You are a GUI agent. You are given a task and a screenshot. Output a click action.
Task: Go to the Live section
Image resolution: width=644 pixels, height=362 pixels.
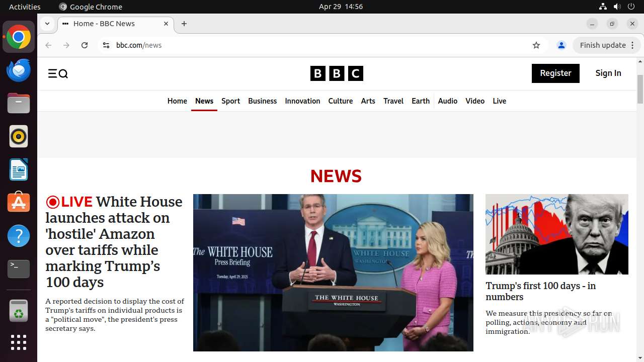click(x=500, y=101)
